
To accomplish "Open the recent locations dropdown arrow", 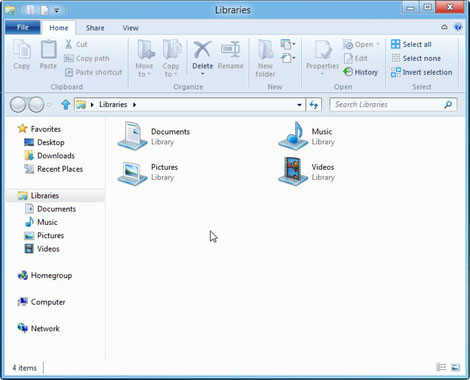I will pyautogui.click(x=49, y=105).
